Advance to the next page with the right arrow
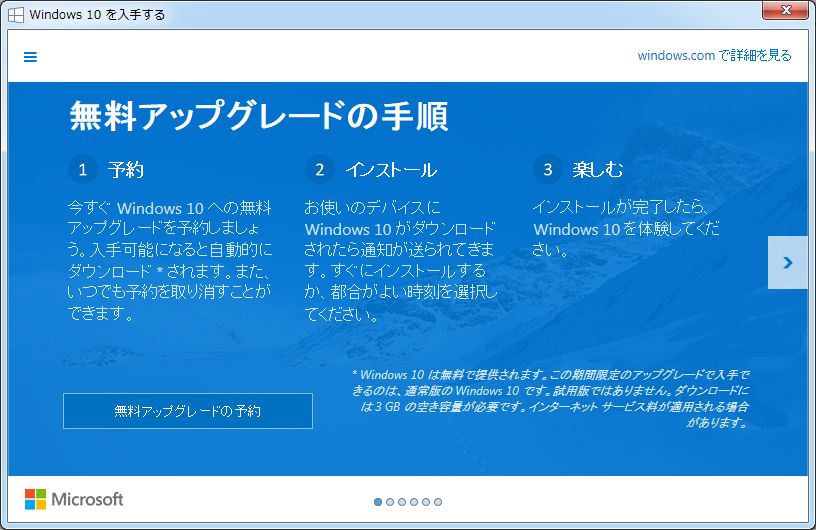This screenshot has height=530, width=816. [x=787, y=262]
